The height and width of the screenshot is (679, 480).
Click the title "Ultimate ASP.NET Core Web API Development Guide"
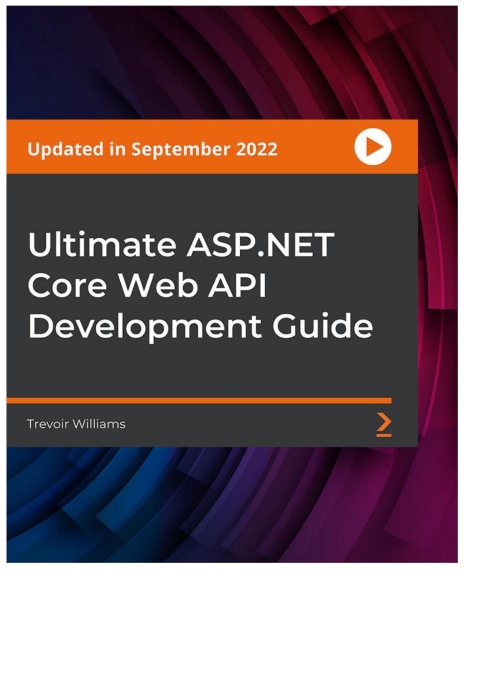point(200,285)
